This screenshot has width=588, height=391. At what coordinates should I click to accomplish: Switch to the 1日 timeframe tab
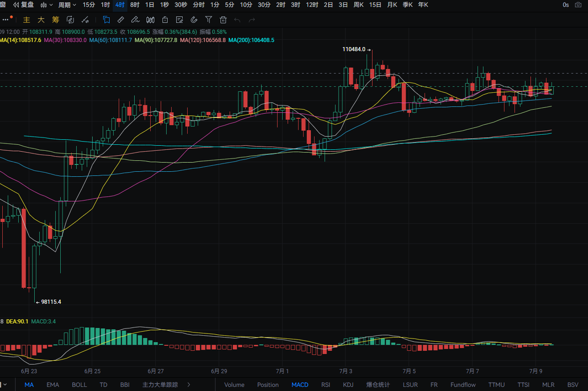coord(150,5)
